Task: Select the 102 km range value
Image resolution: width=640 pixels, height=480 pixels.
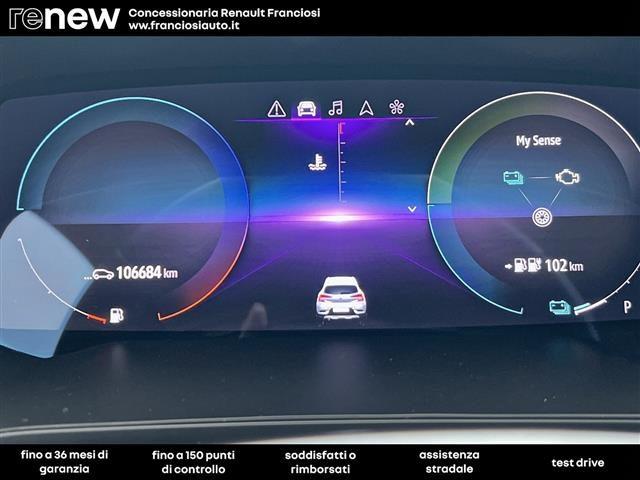Action: pyautogui.click(x=564, y=266)
